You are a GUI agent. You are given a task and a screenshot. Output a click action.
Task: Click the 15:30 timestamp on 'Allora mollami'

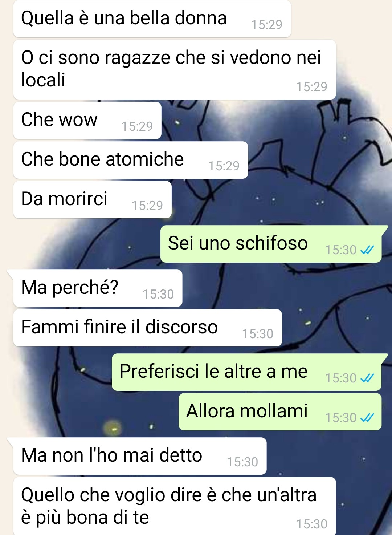click(341, 418)
